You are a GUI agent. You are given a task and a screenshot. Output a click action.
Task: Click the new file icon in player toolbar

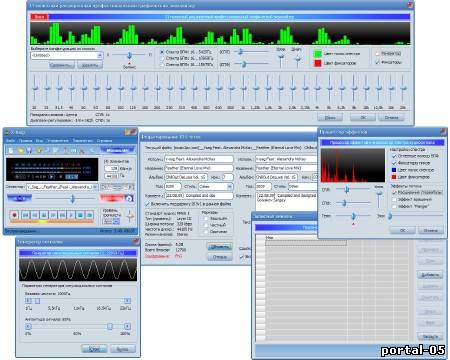click(11, 151)
